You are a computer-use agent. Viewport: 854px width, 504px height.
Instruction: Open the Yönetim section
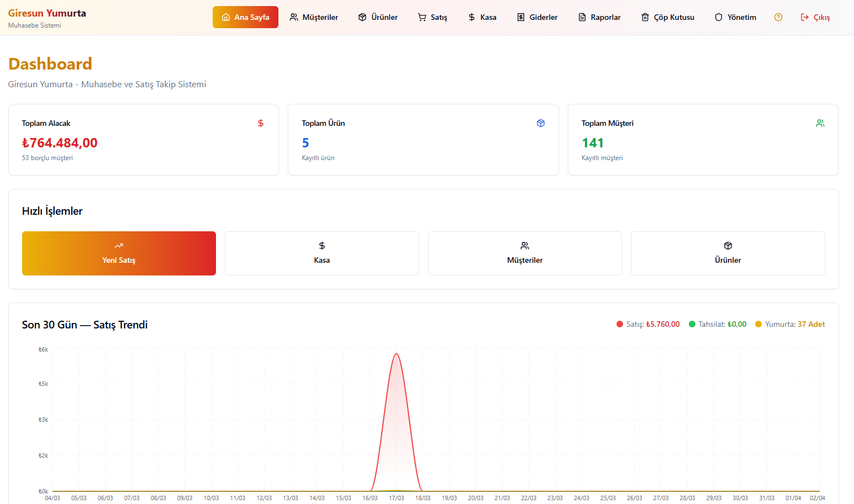pos(735,17)
